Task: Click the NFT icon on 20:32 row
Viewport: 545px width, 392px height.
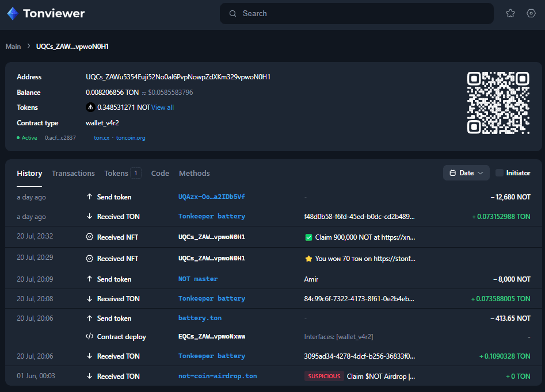Action: coord(89,237)
